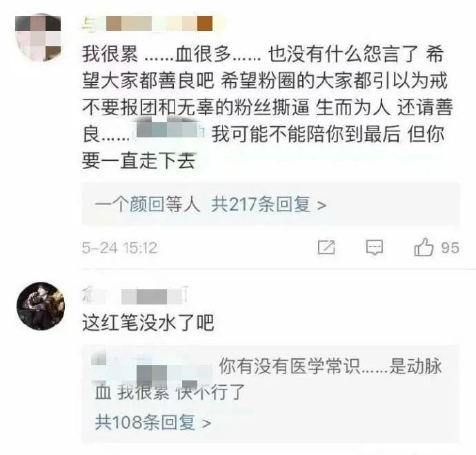This screenshot has width=476, height=455.
Task: Tap the share/repost icon under first comment
Action: click(326, 247)
